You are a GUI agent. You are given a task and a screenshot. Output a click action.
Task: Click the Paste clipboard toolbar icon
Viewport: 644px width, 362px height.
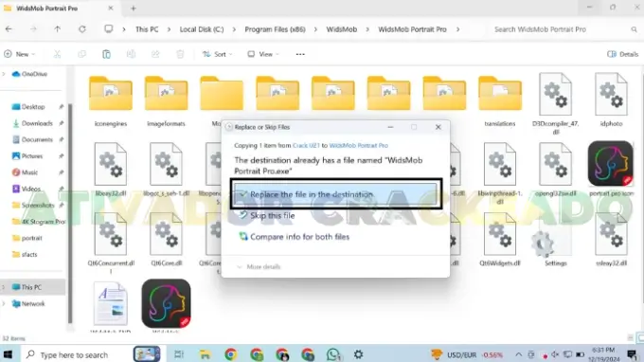[106, 54]
